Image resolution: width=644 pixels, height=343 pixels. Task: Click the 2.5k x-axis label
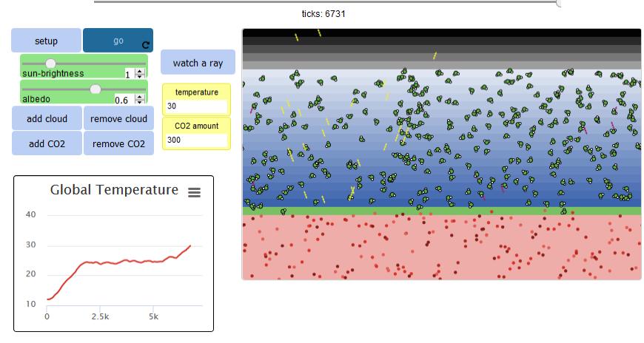click(x=100, y=316)
